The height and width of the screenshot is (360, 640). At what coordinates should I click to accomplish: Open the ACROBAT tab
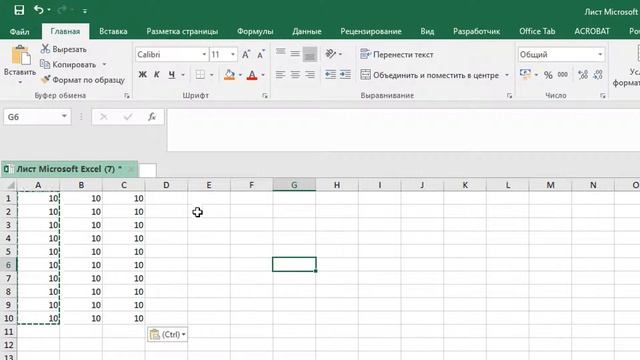(592, 31)
